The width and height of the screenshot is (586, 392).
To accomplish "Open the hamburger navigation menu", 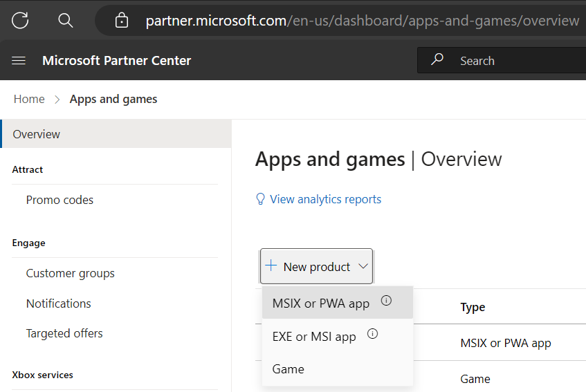I will coord(19,60).
